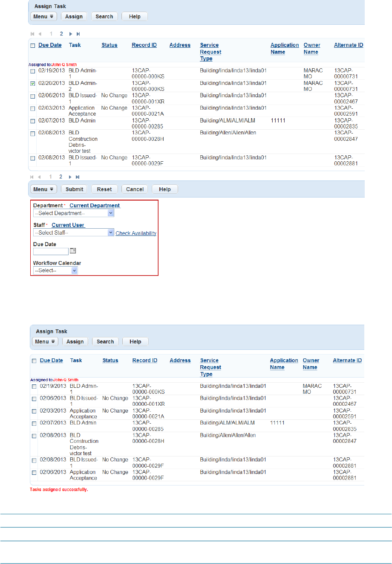Select page 2 above the upper task table
The image size is (392, 564).
[61, 34]
